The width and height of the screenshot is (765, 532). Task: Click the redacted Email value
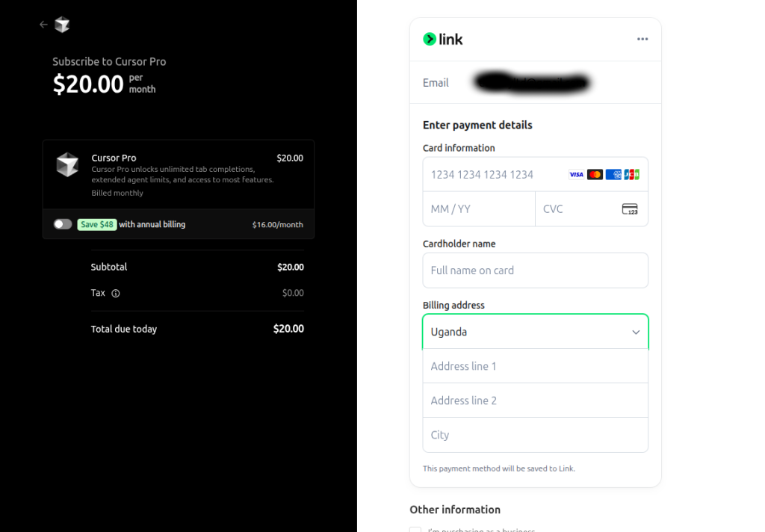[532, 82]
